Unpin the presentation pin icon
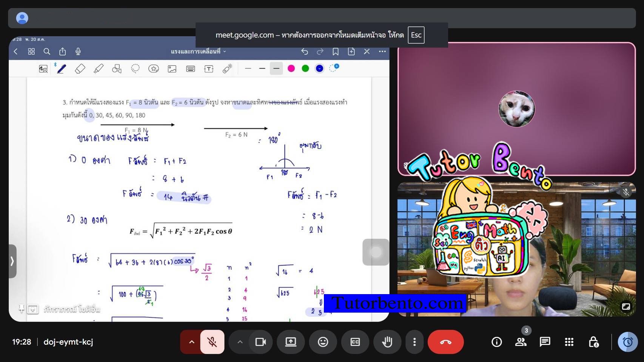Screen dimensions: 644x362 pyautogui.click(x=22, y=309)
